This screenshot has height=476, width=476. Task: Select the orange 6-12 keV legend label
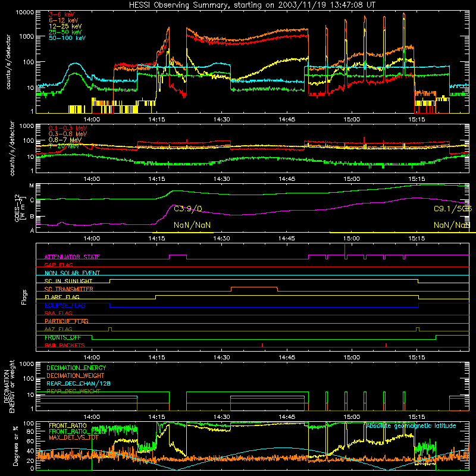click(64, 20)
